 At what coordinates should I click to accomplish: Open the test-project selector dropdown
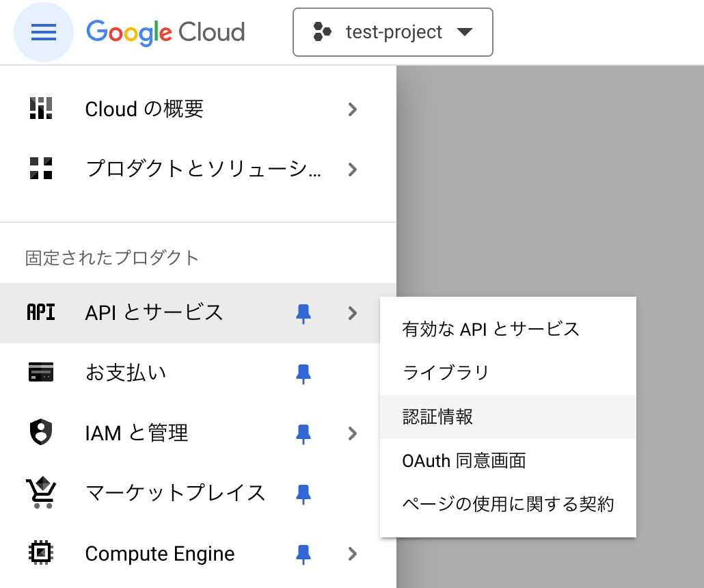pos(393,32)
